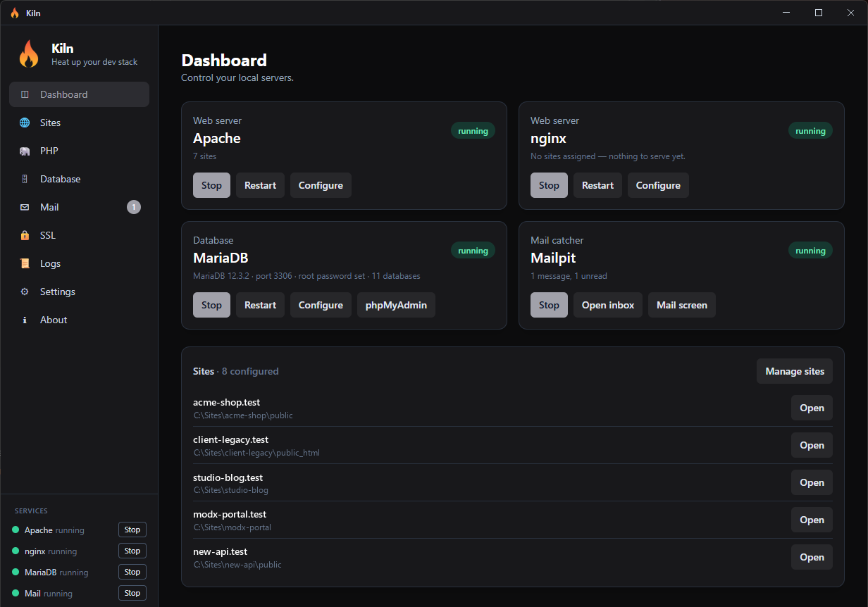
Task: Open the studio-blog.test site
Action: pos(812,482)
